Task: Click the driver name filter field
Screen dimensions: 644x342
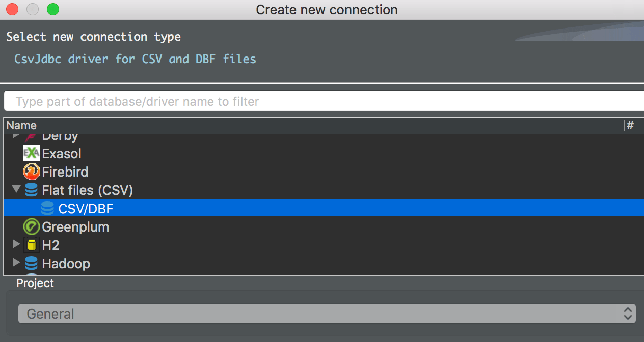Action: [322, 101]
